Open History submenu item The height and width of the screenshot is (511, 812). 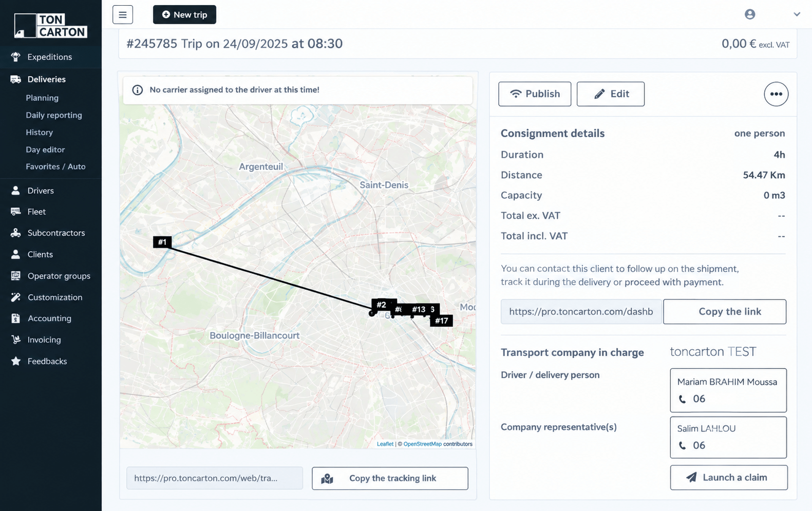click(x=40, y=132)
